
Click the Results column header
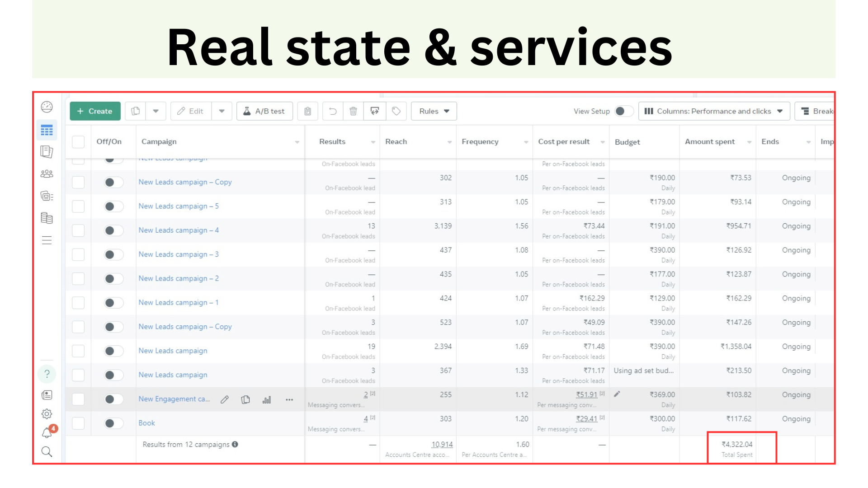click(x=332, y=142)
